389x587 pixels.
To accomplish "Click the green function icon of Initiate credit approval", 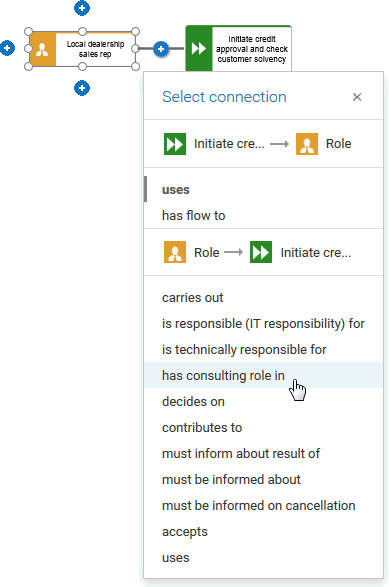I will click(199, 48).
